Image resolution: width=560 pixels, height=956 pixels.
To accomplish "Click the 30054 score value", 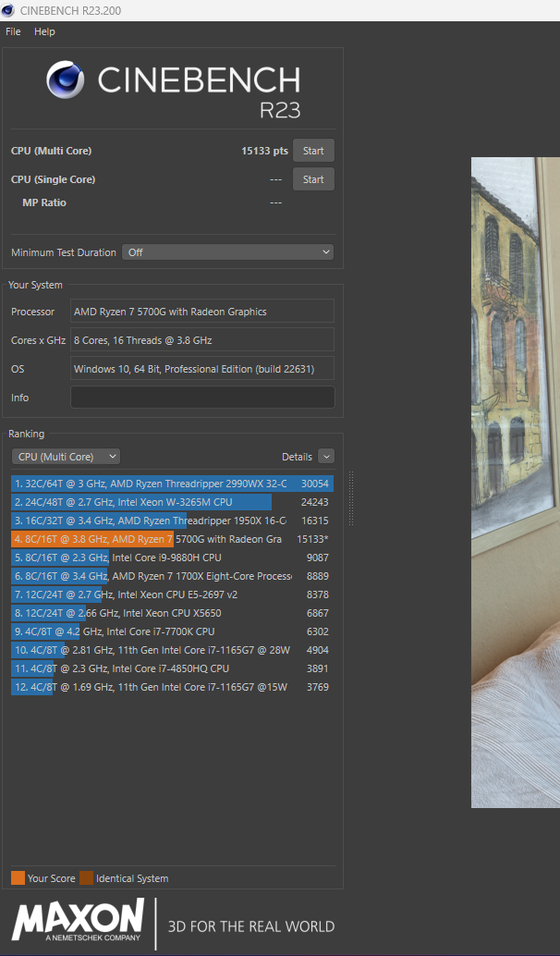I will click(315, 484).
